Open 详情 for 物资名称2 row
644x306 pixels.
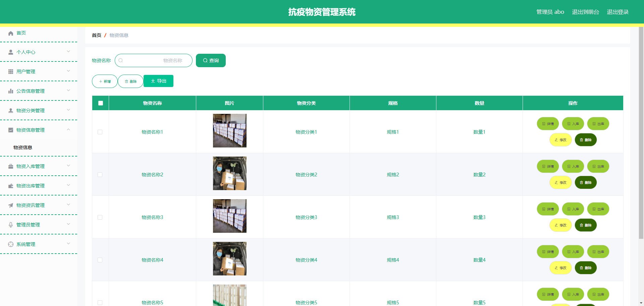(x=548, y=166)
